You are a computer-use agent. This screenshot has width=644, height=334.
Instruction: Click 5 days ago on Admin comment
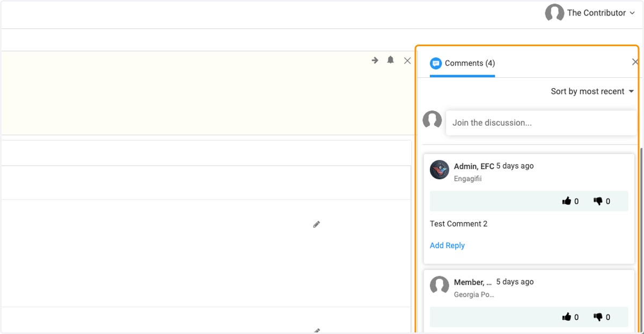click(x=515, y=166)
